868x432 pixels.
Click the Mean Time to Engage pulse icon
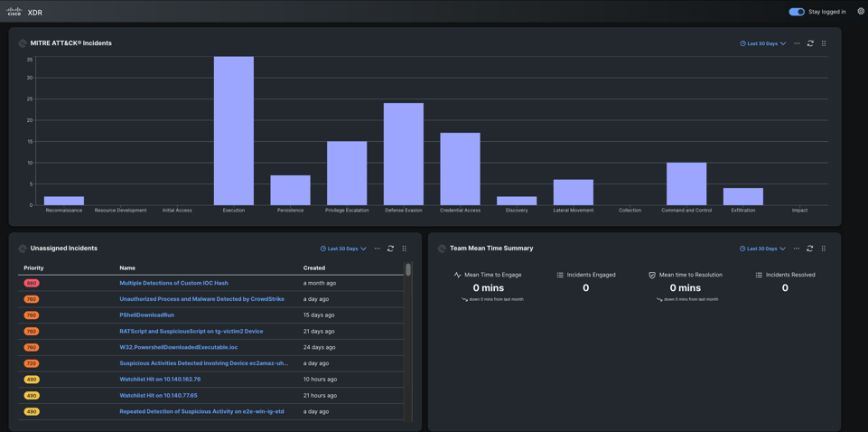[x=457, y=275]
